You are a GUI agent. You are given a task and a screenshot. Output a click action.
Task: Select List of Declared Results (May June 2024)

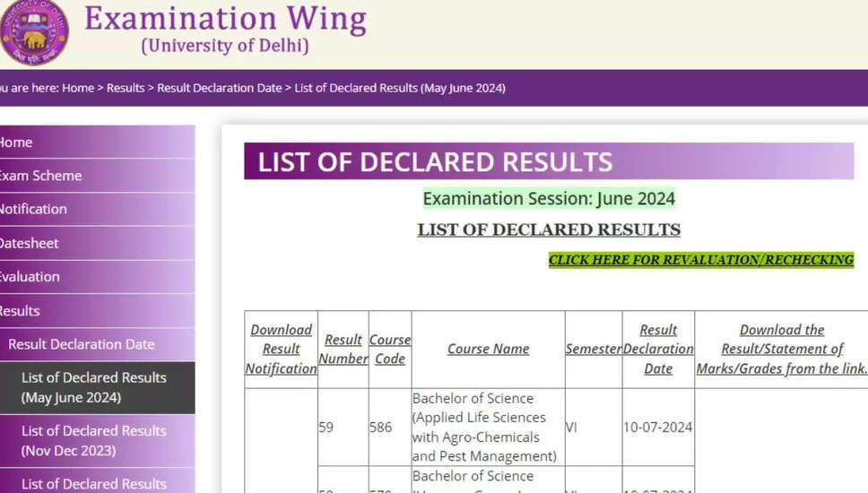click(94, 387)
